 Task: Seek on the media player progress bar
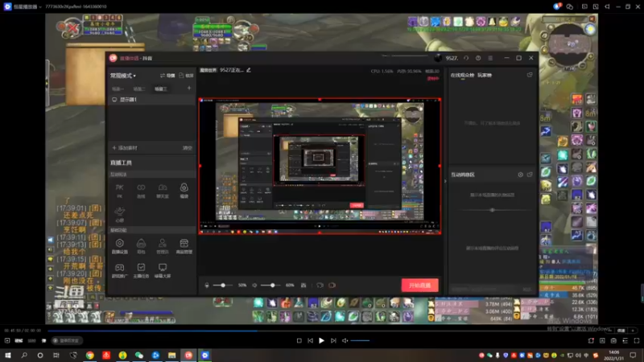[328, 331]
